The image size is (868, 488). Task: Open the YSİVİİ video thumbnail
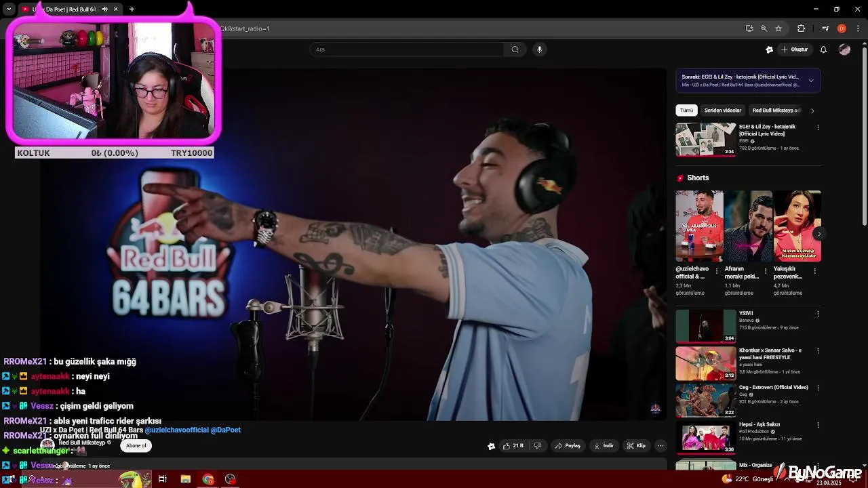705,326
